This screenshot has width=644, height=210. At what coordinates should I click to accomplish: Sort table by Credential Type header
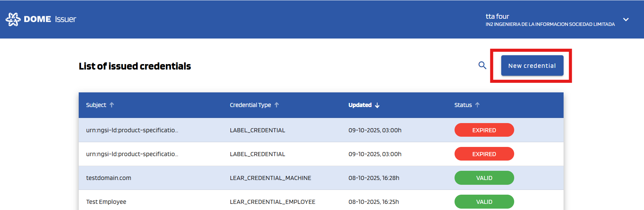pos(250,105)
